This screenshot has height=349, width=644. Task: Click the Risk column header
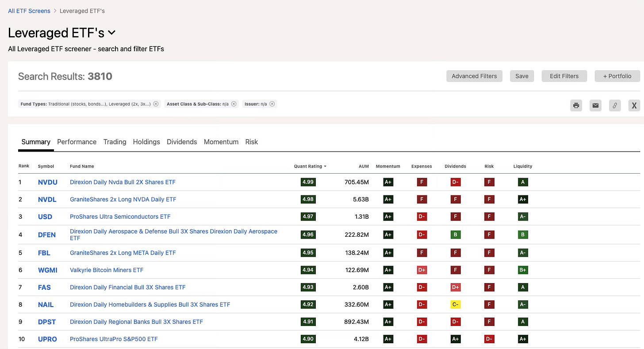tap(489, 167)
